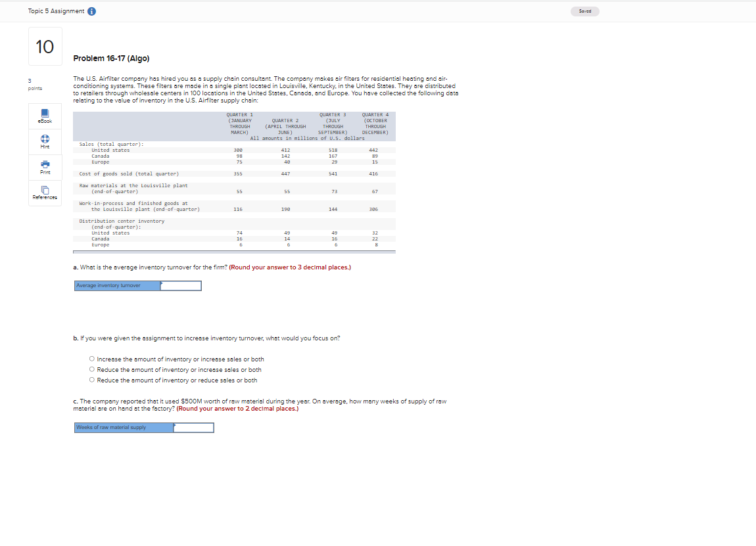
Task: Select 'Reduce the amount of inventory or reduce sales' option
Action: pos(92,380)
